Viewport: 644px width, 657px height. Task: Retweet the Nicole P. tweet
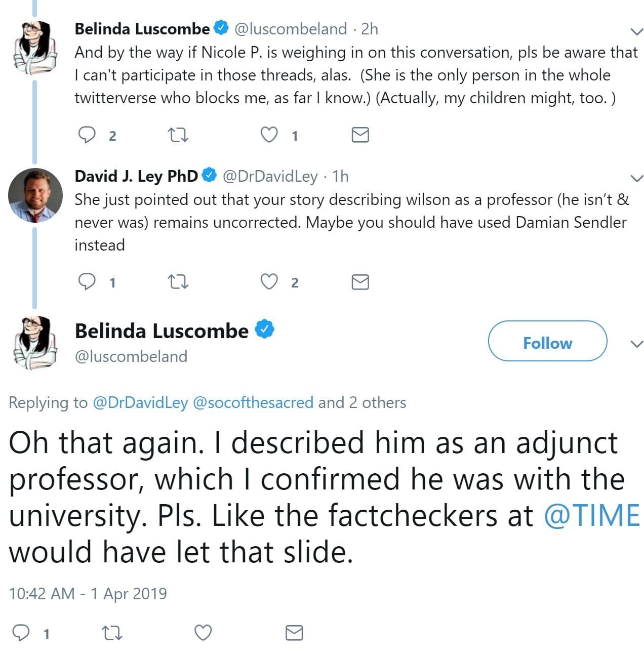178,135
